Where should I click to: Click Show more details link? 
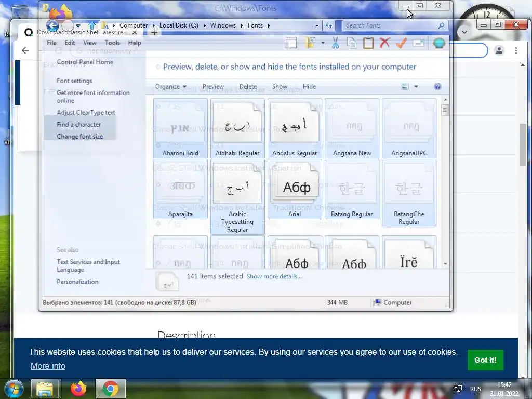click(x=274, y=276)
